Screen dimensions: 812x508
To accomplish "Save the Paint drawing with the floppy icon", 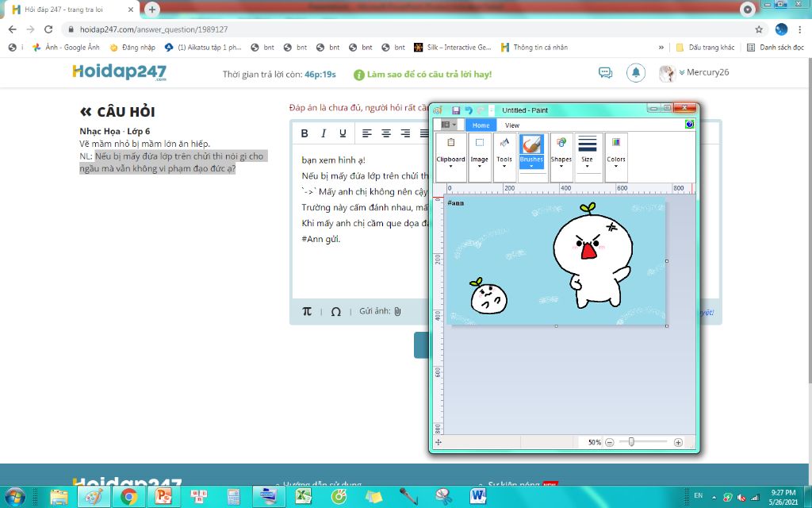I will 456,110.
